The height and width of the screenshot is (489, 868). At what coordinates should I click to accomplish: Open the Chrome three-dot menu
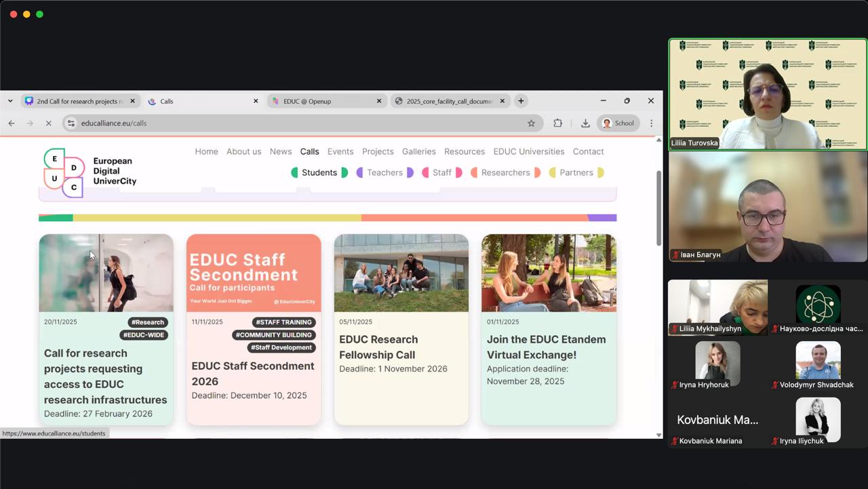(x=651, y=123)
